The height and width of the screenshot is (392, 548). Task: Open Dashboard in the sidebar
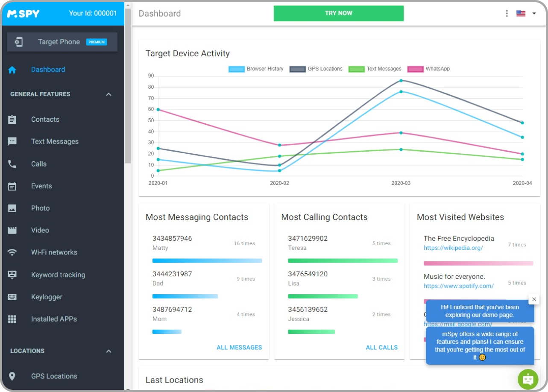(x=48, y=70)
